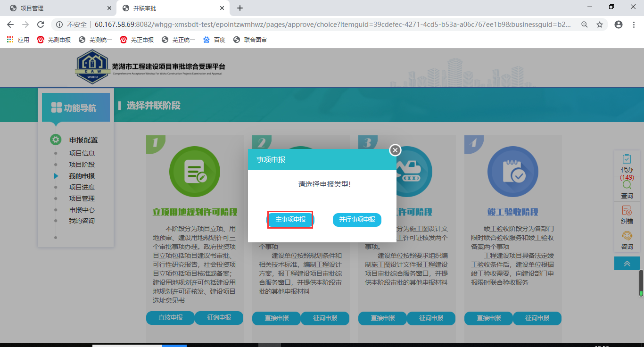Open the 代办 to-do icon in right sidebar
Screen dimensions: 644x347
pyautogui.click(x=627, y=163)
